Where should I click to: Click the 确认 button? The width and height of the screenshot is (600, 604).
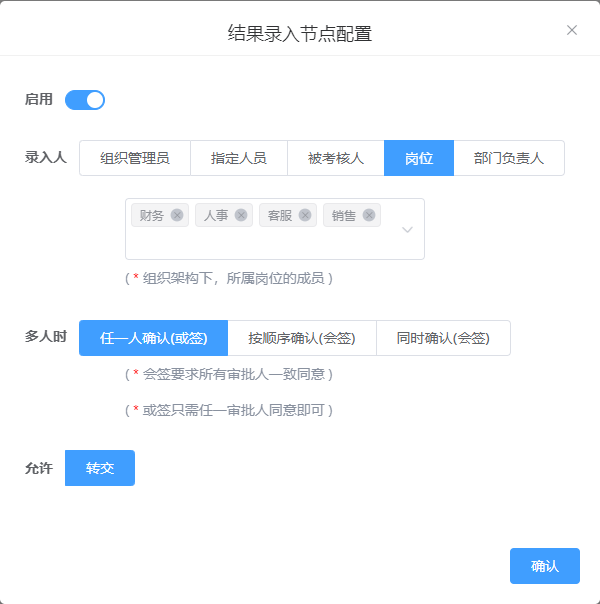tap(545, 566)
